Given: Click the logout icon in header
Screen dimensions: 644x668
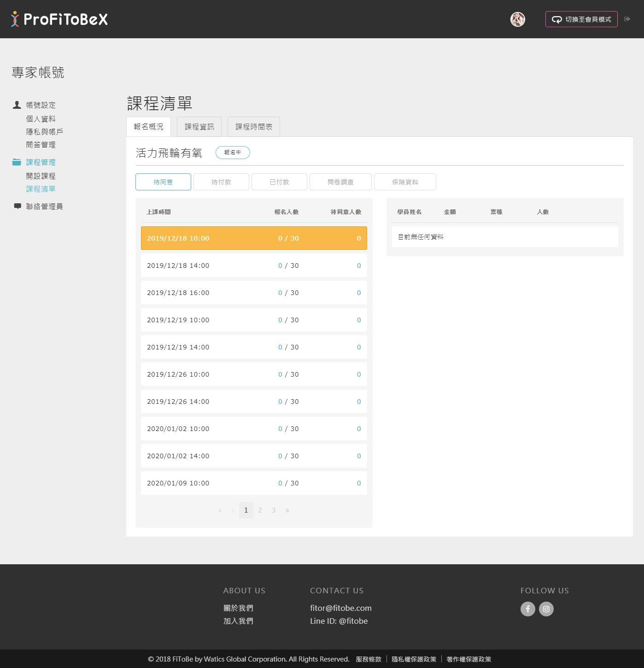Looking at the screenshot, I should tap(627, 19).
